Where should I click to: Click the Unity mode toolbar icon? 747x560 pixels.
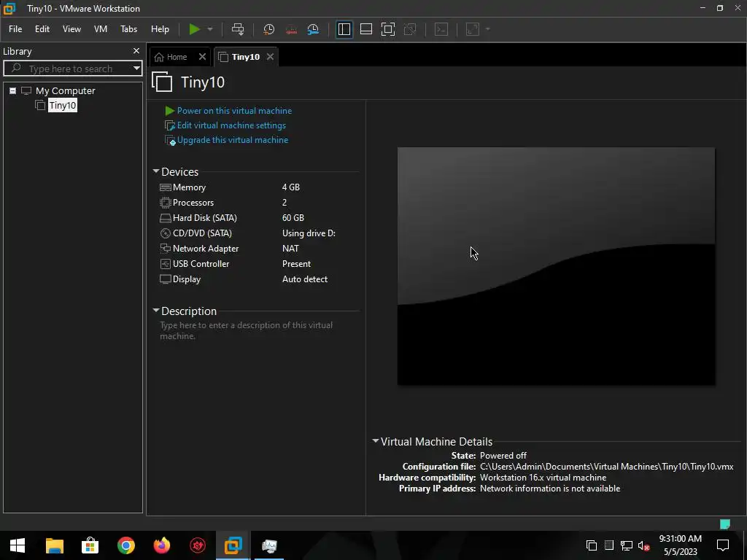click(x=410, y=29)
